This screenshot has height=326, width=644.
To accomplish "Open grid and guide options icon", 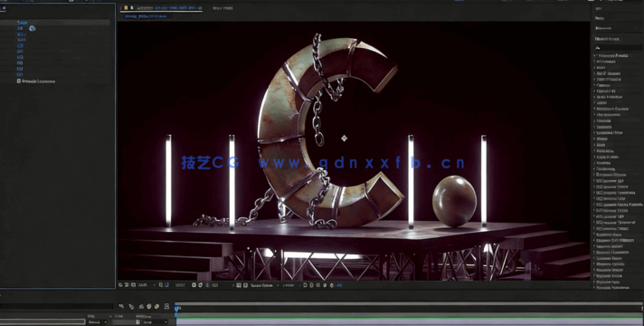I will tap(161, 285).
